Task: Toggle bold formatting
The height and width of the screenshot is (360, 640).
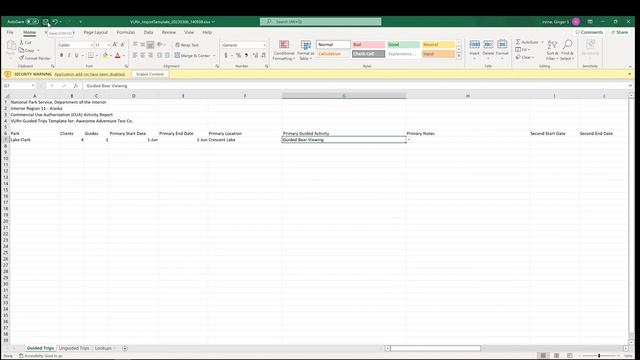Action: 61,55
